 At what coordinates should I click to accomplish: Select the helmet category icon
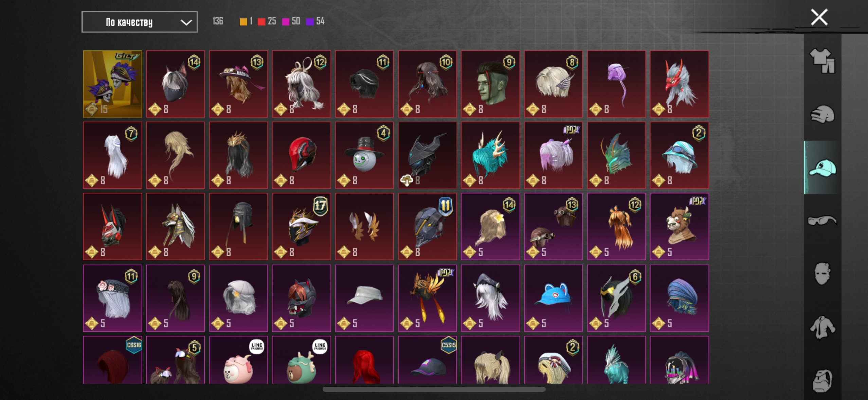(822, 114)
